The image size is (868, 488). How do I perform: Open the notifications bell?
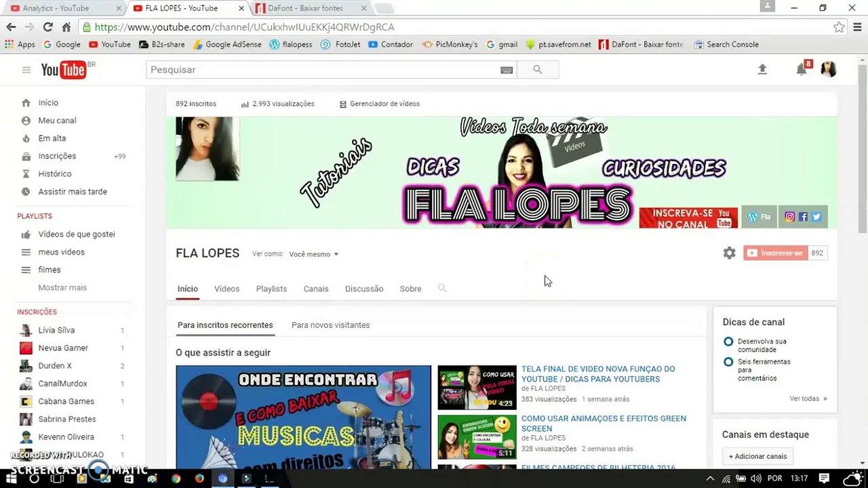(x=802, y=69)
